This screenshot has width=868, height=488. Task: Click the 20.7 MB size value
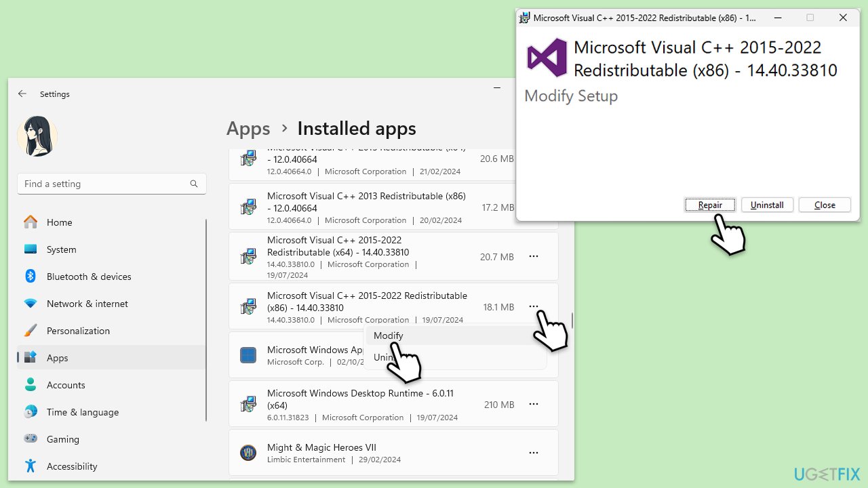(497, 257)
